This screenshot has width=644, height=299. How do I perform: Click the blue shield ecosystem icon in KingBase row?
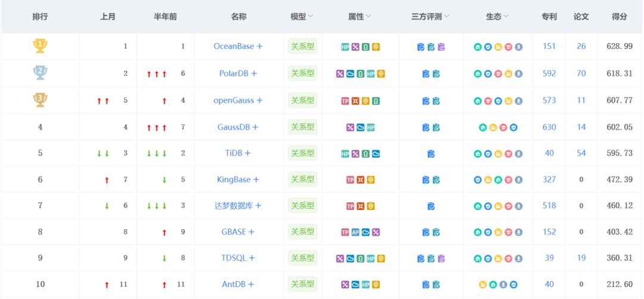pyautogui.click(x=478, y=180)
